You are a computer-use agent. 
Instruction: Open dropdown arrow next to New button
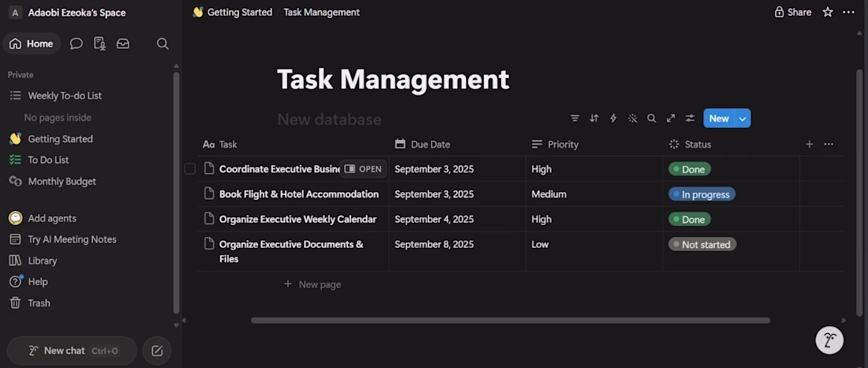(743, 118)
